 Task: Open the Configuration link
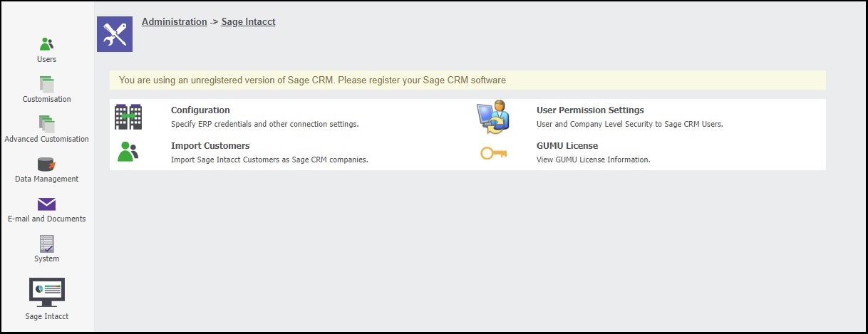[x=200, y=110]
